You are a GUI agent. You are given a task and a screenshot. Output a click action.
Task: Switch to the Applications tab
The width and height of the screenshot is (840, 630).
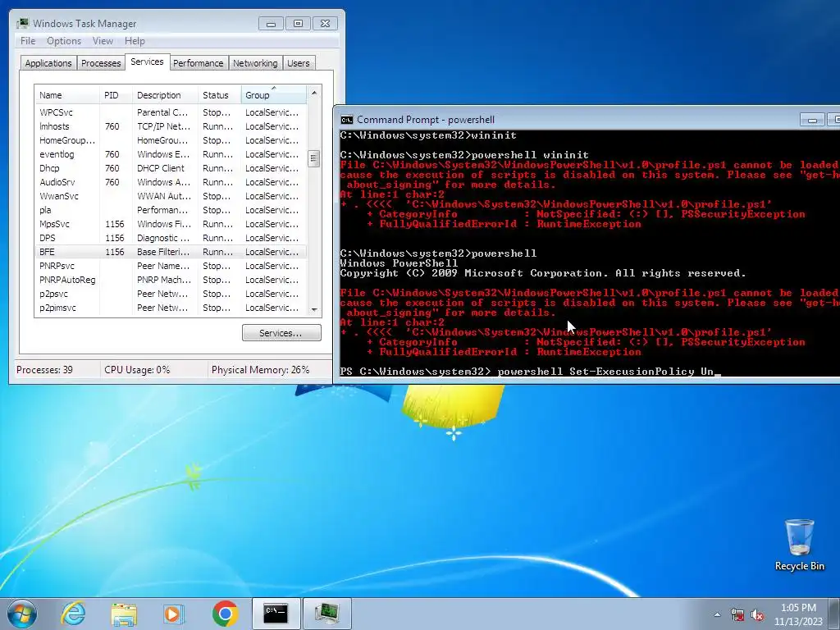coord(48,63)
